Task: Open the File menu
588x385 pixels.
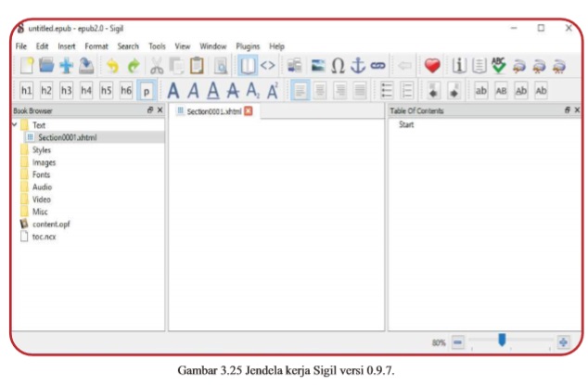Action: 21,46
